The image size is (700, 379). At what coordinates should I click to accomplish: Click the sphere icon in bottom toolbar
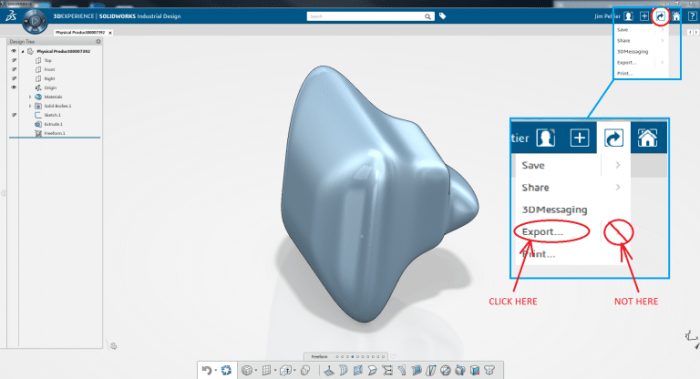click(x=445, y=370)
